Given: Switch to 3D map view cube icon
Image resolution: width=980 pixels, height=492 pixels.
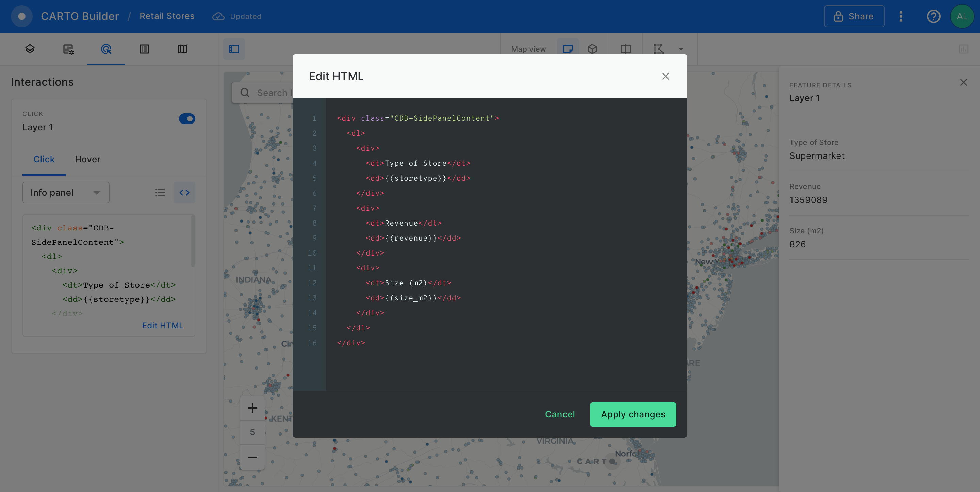Looking at the screenshot, I should (x=592, y=49).
